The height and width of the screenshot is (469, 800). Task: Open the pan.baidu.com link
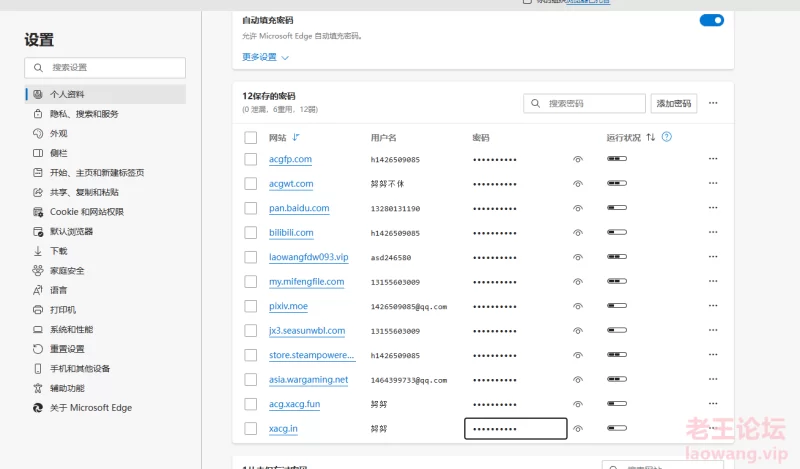[299, 208]
